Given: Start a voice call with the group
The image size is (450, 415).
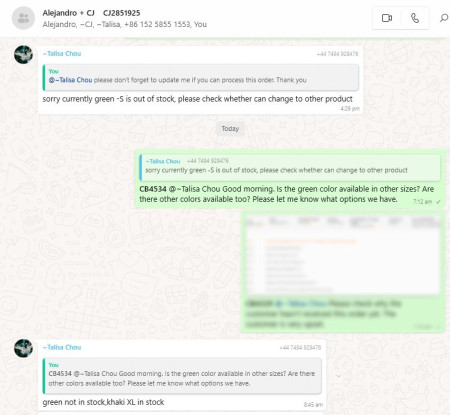Looking at the screenshot, I should point(415,18).
